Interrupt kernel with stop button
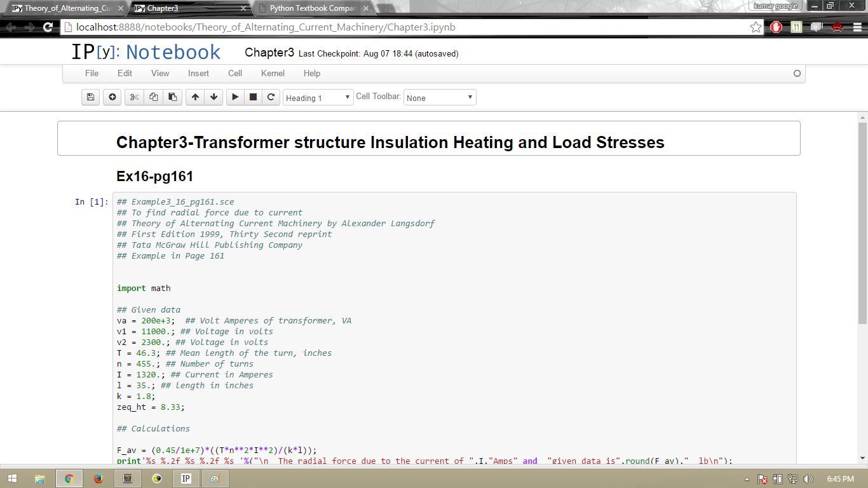This screenshot has width=868, height=488. [x=253, y=97]
